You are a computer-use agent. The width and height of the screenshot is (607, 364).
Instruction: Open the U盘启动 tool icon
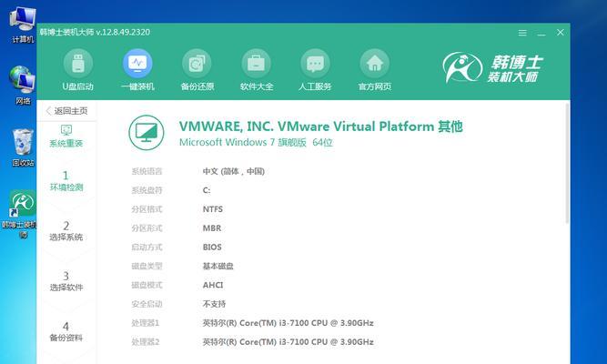78,64
